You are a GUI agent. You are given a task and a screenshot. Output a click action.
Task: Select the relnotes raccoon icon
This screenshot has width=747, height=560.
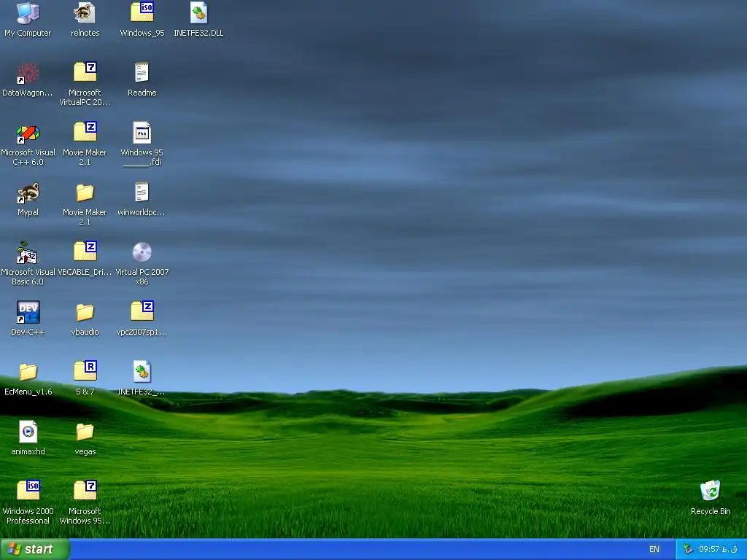click(x=85, y=13)
